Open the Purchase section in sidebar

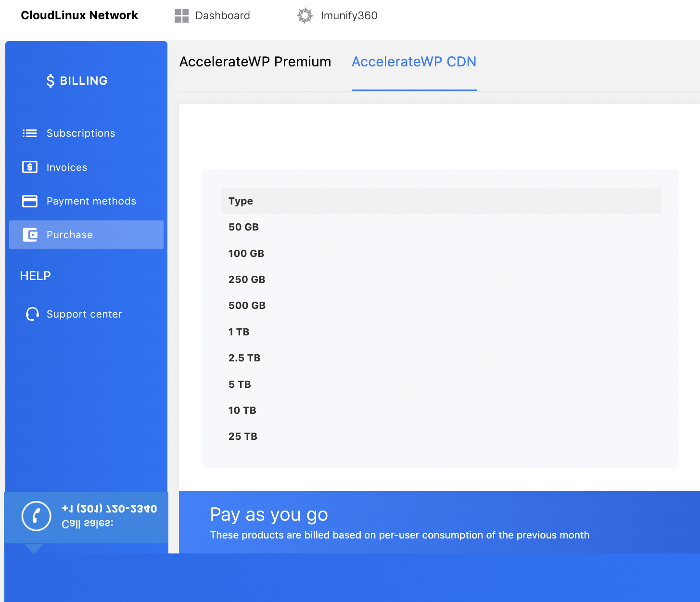pos(69,235)
